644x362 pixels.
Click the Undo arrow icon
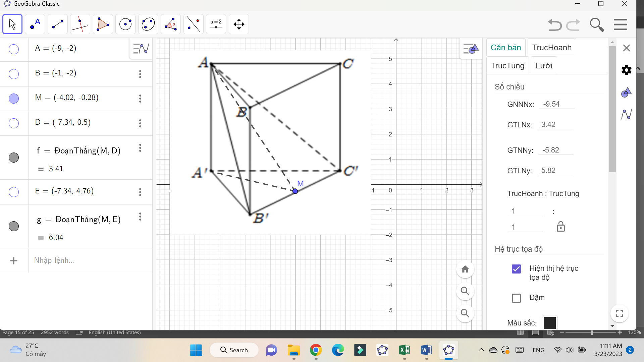tap(554, 25)
